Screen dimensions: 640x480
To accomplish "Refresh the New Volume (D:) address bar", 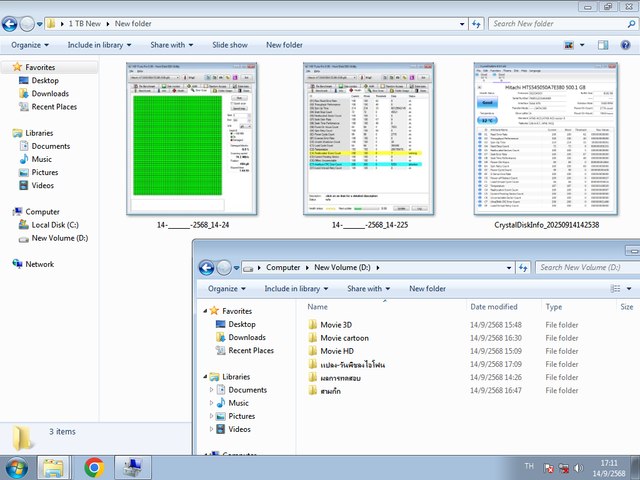I will (523, 268).
